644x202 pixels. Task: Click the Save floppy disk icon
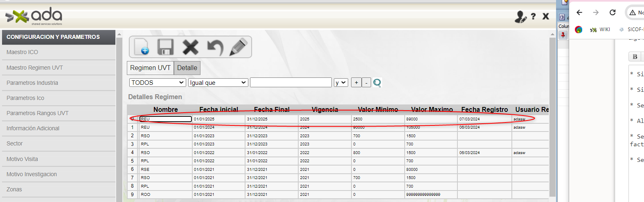pos(166,47)
